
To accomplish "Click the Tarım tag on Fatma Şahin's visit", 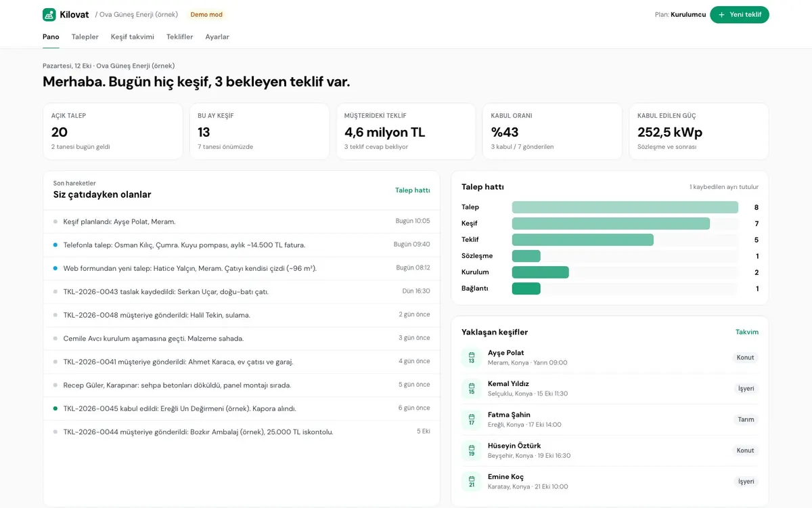I will coord(746,420).
